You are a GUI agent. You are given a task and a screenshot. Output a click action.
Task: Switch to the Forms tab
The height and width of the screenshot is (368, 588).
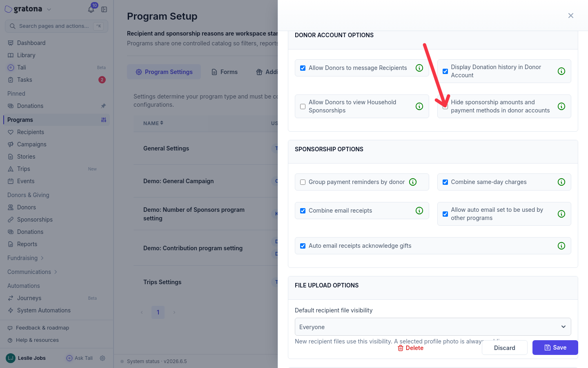coord(224,72)
